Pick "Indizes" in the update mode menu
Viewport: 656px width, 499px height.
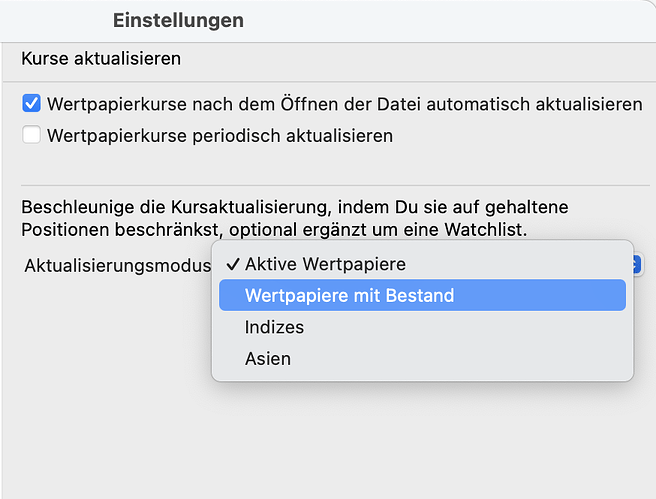(x=274, y=327)
